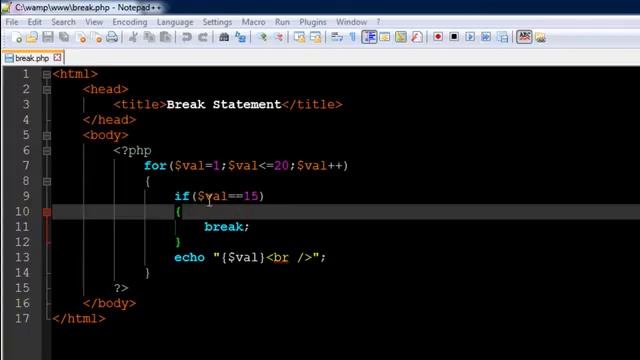Toggle ABC spell-check toolbar button

pyautogui.click(x=524, y=37)
